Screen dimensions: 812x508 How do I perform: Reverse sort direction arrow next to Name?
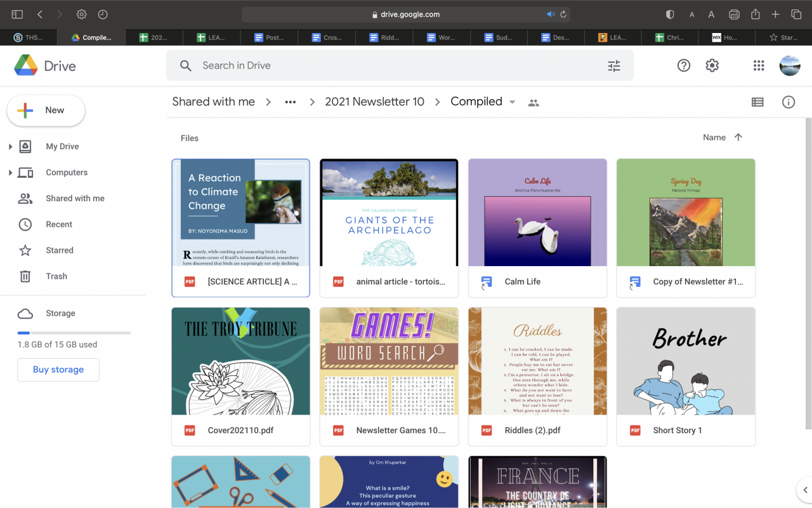click(x=738, y=137)
